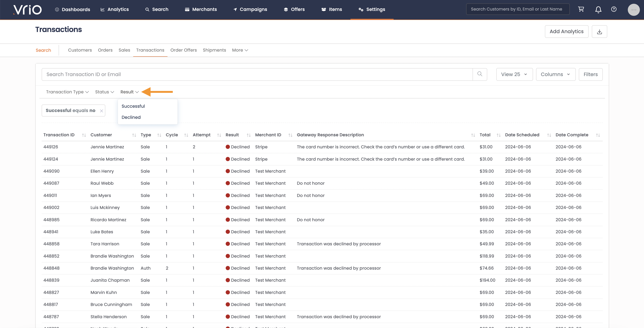Expand the More tab menu

(x=240, y=50)
